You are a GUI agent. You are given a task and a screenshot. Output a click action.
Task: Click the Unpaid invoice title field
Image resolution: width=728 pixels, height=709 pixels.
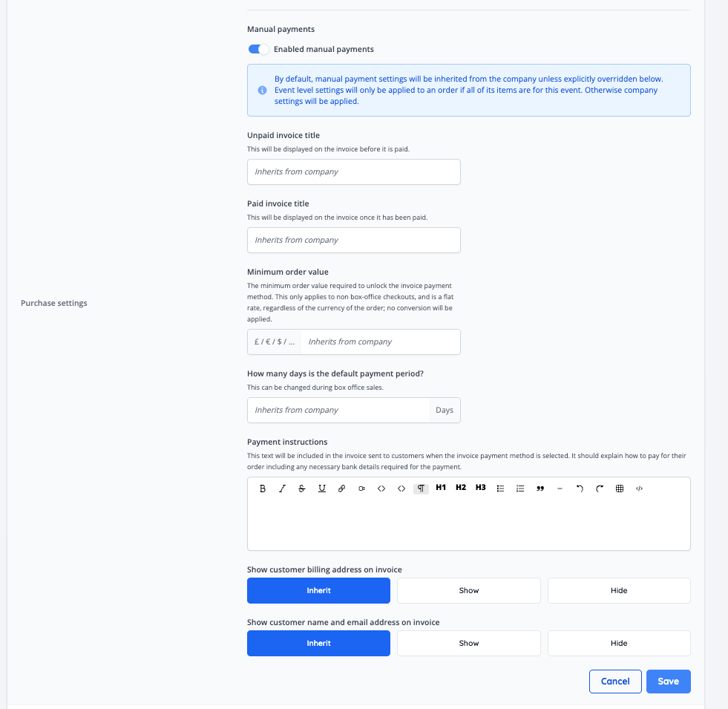coord(353,171)
